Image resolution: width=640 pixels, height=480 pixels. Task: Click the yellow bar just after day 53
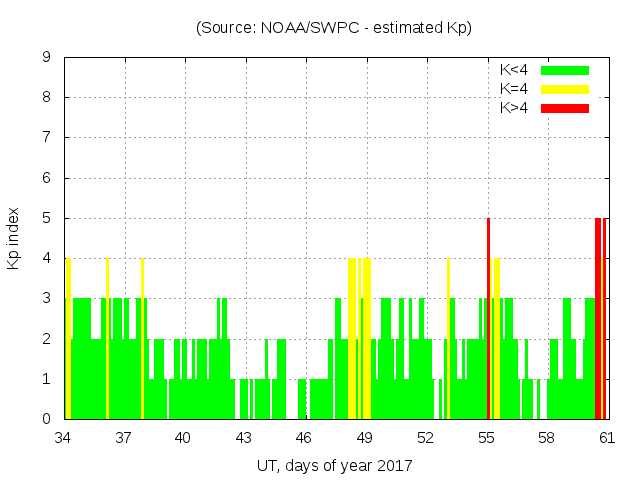coord(448,340)
